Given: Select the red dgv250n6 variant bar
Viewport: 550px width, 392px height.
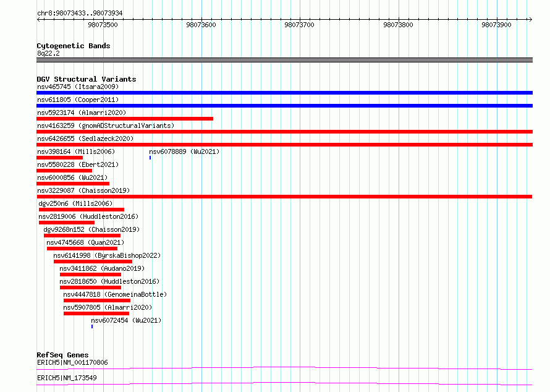Looking at the screenshot, I should click(82, 210).
